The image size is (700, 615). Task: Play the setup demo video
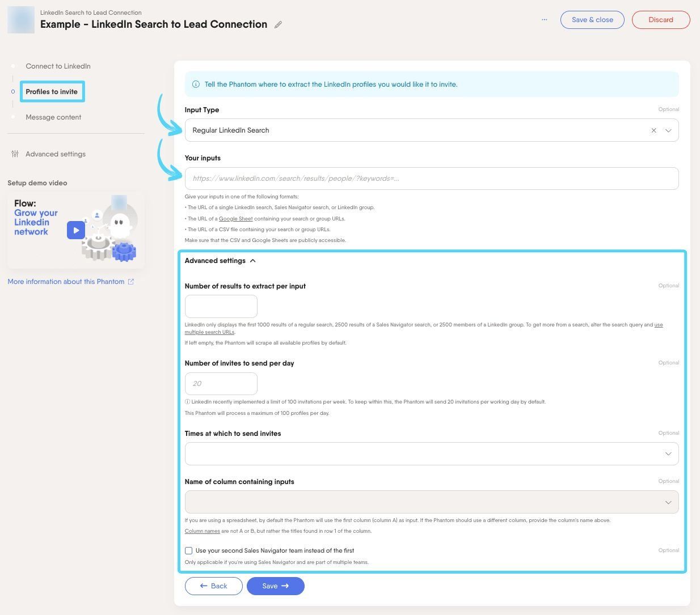click(x=76, y=230)
